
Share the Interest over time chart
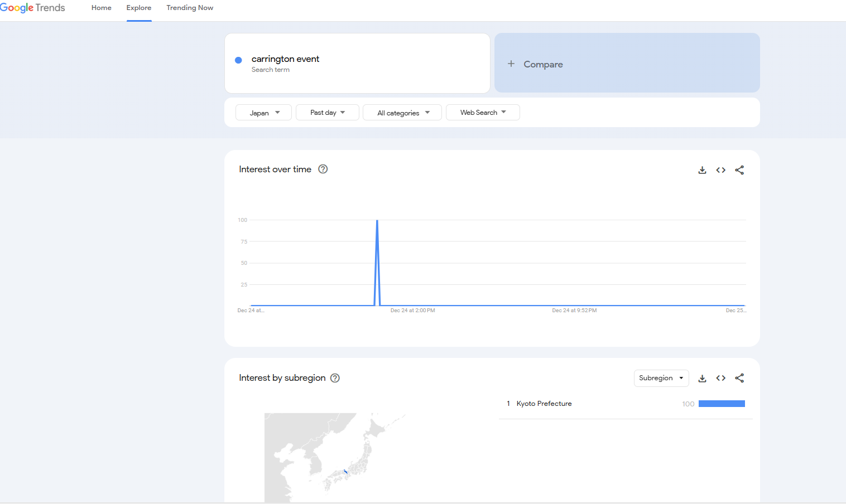click(739, 170)
